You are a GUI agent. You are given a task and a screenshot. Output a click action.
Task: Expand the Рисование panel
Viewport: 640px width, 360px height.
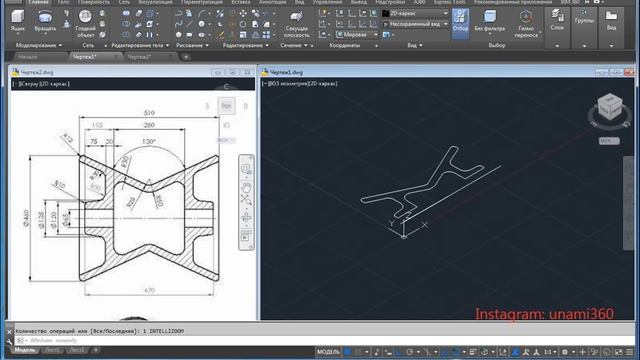coord(192,45)
